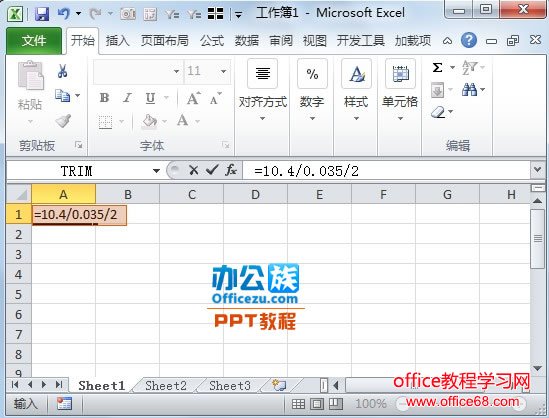This screenshot has height=418, width=549.
Task: Toggle Italic formatting
Action: click(x=127, y=98)
